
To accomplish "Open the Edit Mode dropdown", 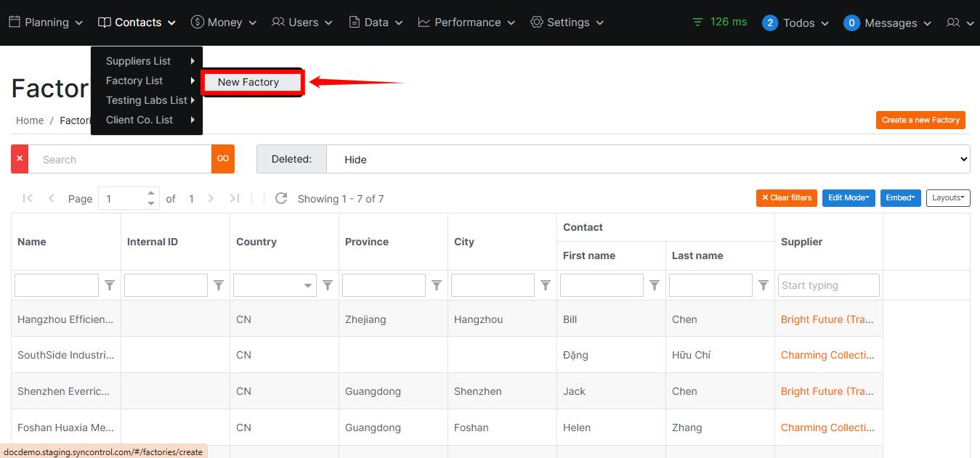I will (x=848, y=198).
